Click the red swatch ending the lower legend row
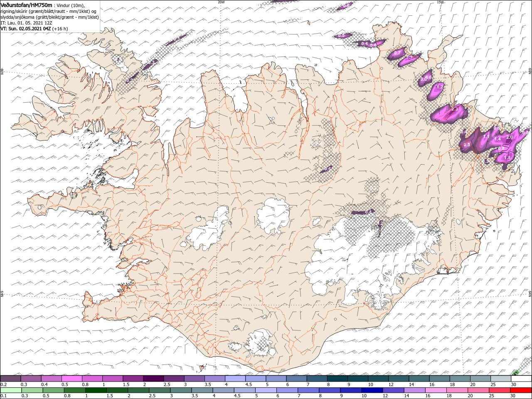The image size is (532, 399). pos(521,390)
